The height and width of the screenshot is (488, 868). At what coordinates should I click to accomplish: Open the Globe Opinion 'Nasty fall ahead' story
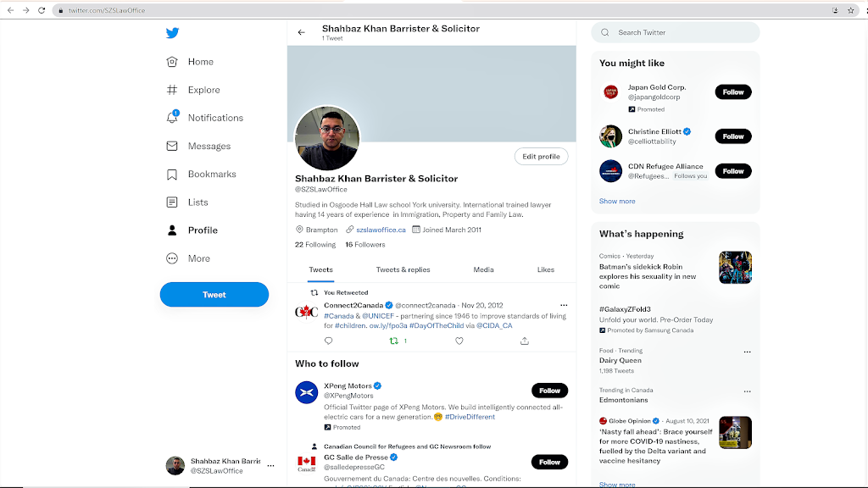point(655,446)
